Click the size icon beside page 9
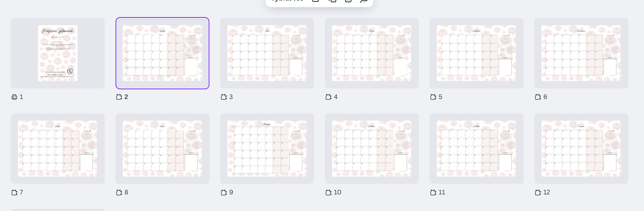This screenshot has width=644, height=211. tap(224, 192)
